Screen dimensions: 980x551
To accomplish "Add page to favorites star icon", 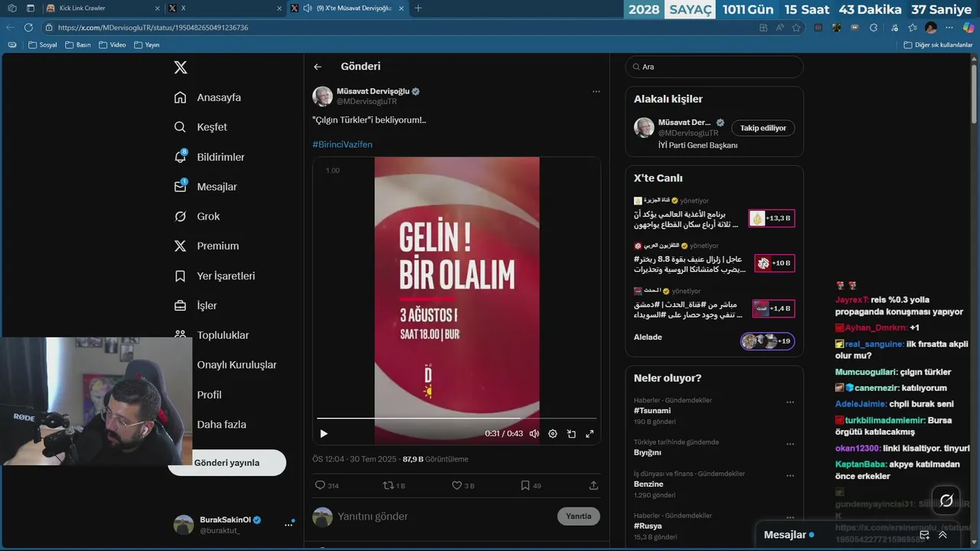I will point(796,27).
